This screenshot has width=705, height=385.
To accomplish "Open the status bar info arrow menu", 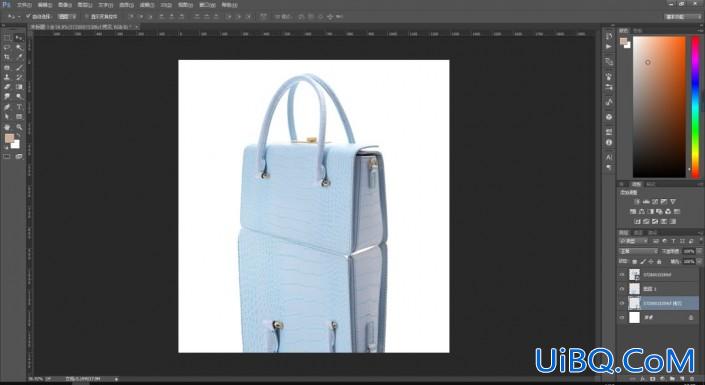I will tap(116, 379).
